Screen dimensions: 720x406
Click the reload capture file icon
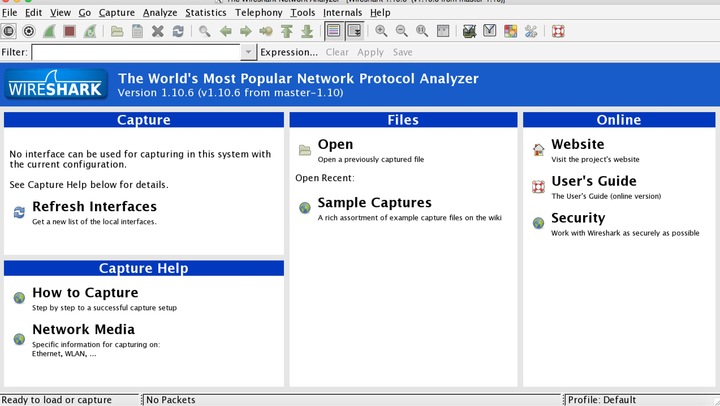point(178,31)
